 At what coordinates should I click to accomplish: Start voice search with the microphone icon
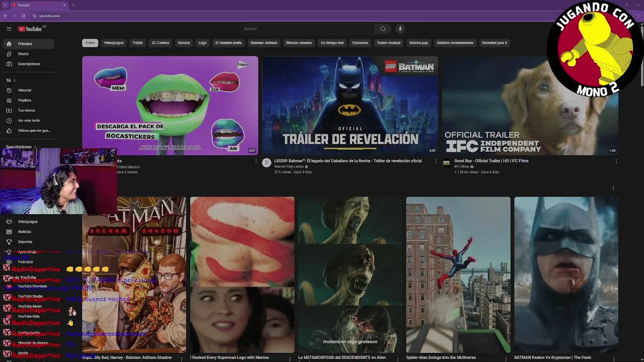coord(400,29)
